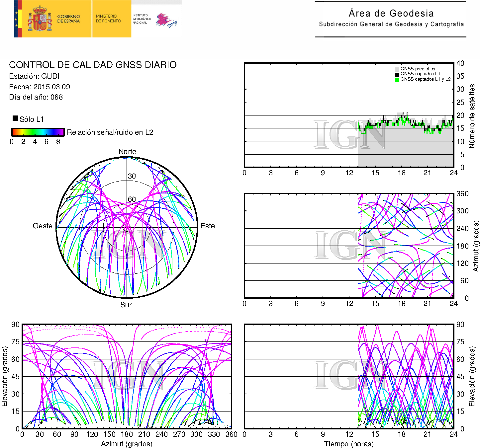Click the 'Instituto Geográfico Nacional' label
Viewport: 480px width, 448px height.
click(x=142, y=19)
